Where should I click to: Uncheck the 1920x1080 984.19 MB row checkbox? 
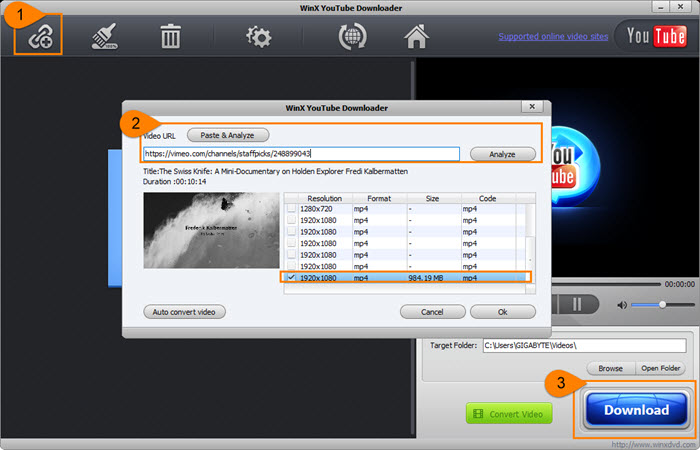pos(291,277)
